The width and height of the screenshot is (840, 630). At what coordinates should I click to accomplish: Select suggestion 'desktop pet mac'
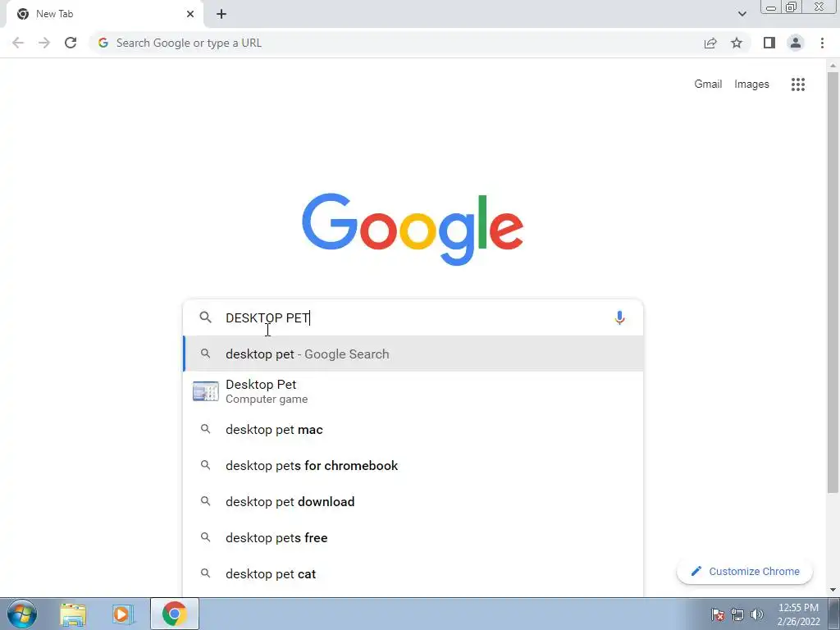[x=413, y=430]
